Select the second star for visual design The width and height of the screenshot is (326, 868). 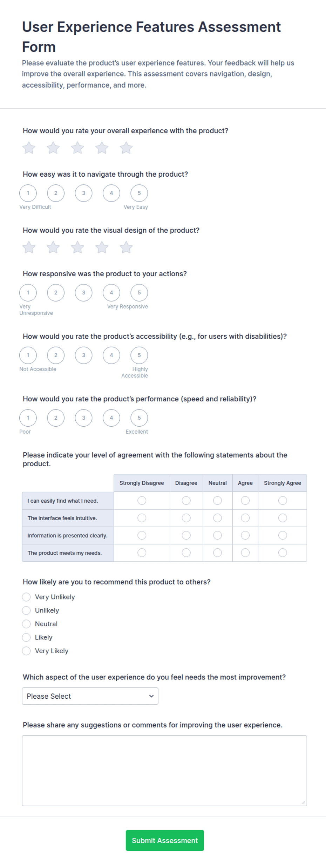point(53,247)
